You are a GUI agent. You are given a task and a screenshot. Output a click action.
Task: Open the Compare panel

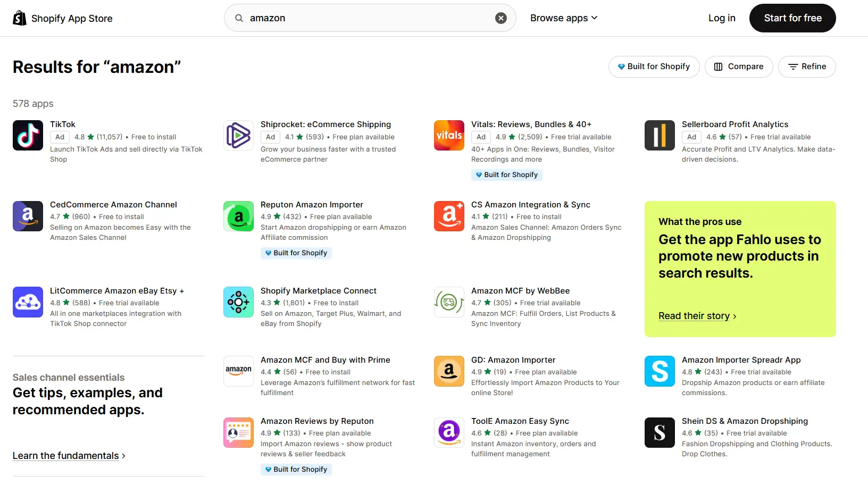pyautogui.click(x=739, y=66)
